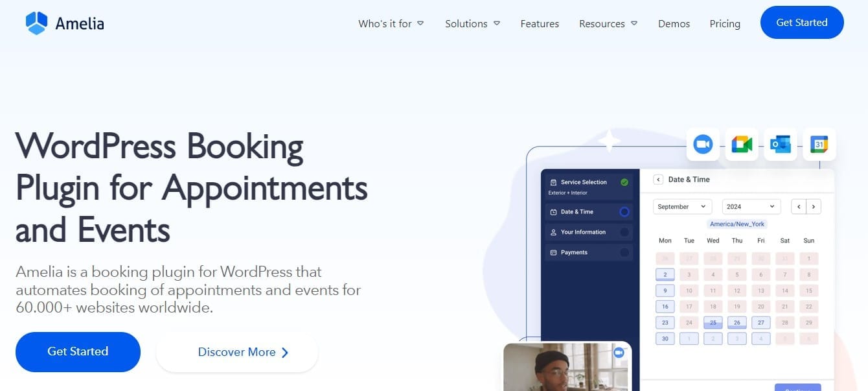Screen dimensions: 868x391
Task: Click the Zoom badge on the video thumbnail
Action: point(619,352)
